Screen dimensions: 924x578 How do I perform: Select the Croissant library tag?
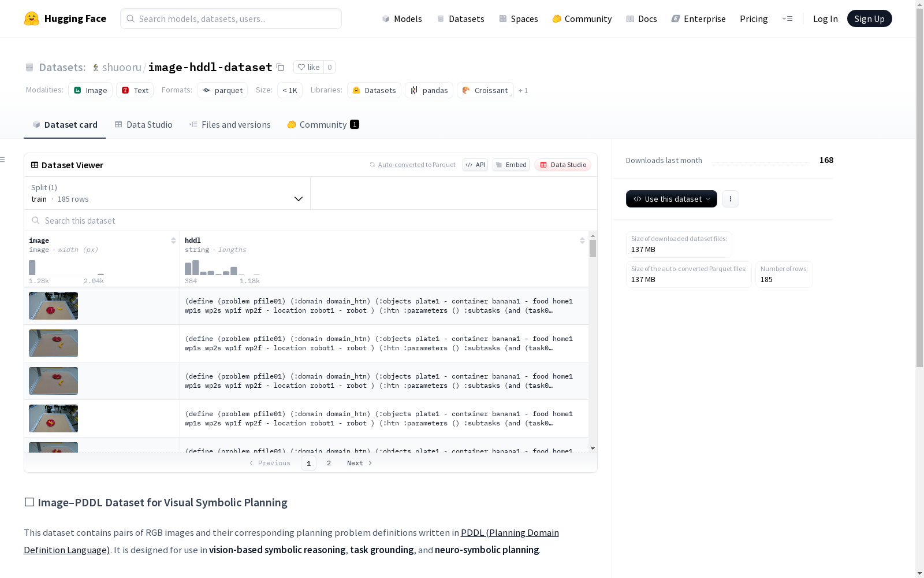coord(485,90)
